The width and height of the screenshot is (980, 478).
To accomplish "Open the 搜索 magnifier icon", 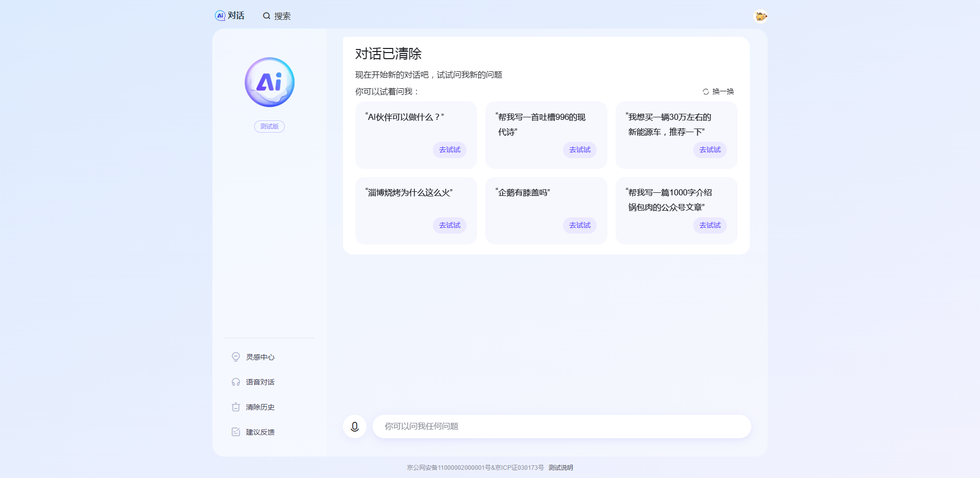I will (x=266, y=16).
